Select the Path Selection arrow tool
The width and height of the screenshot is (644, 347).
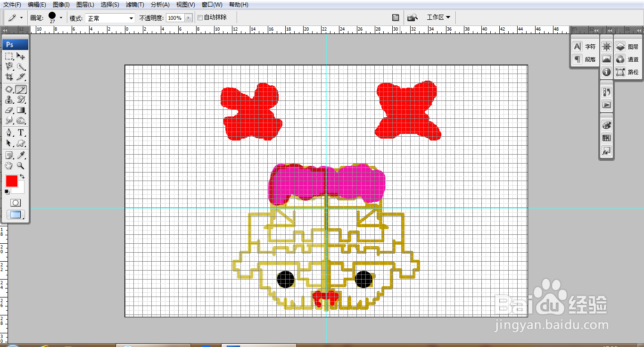[x=9, y=143]
